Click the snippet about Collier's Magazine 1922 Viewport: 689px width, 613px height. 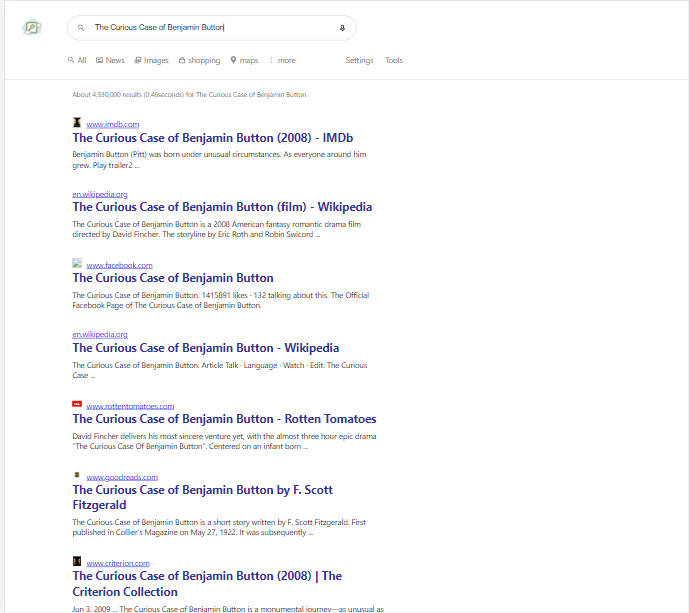click(x=219, y=527)
